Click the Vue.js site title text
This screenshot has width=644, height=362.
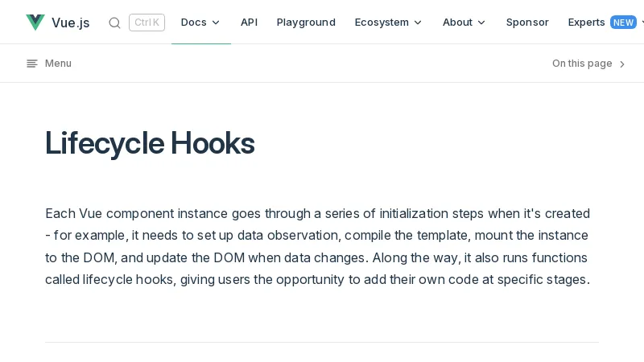pyautogui.click(x=71, y=23)
